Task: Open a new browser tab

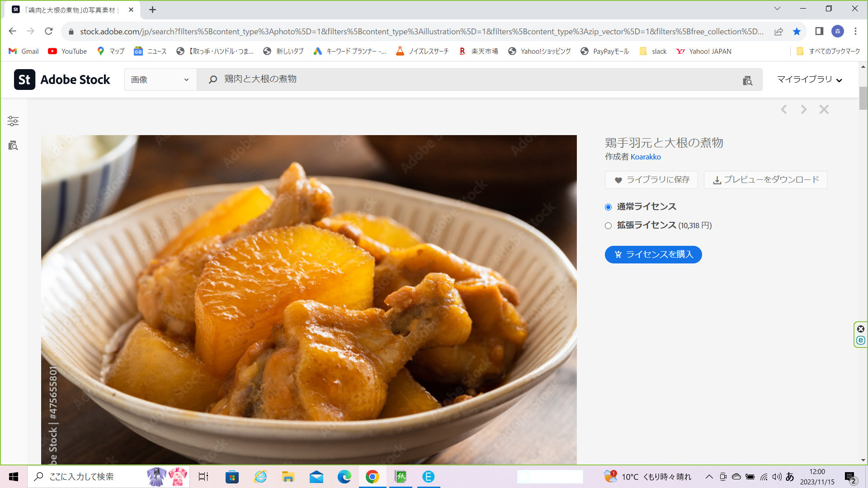Action: 153,9
